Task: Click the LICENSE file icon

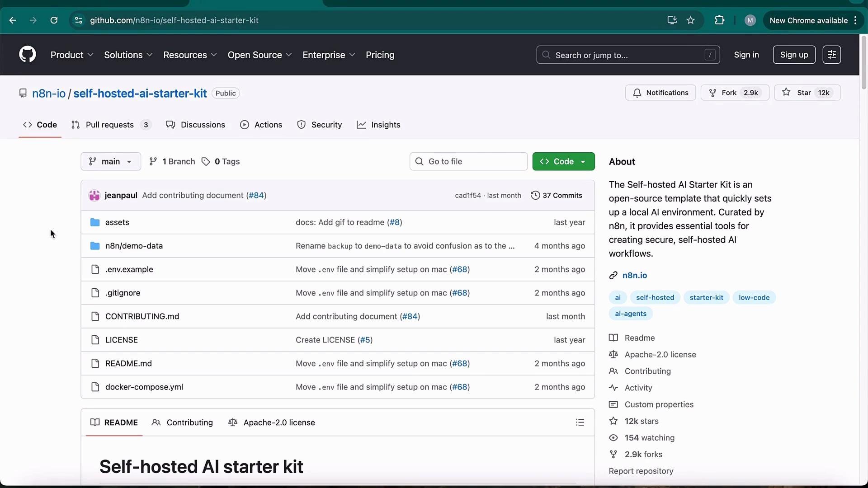Action: (x=95, y=340)
